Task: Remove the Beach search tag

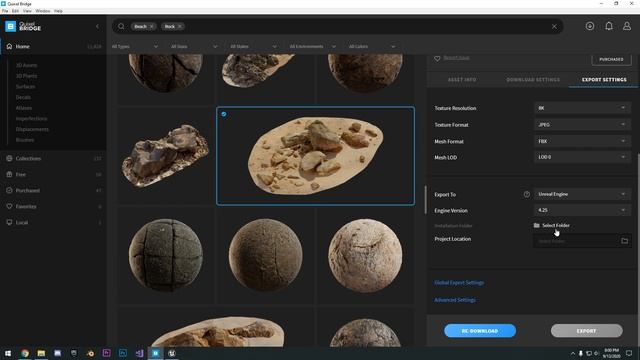Action: pyautogui.click(x=151, y=27)
